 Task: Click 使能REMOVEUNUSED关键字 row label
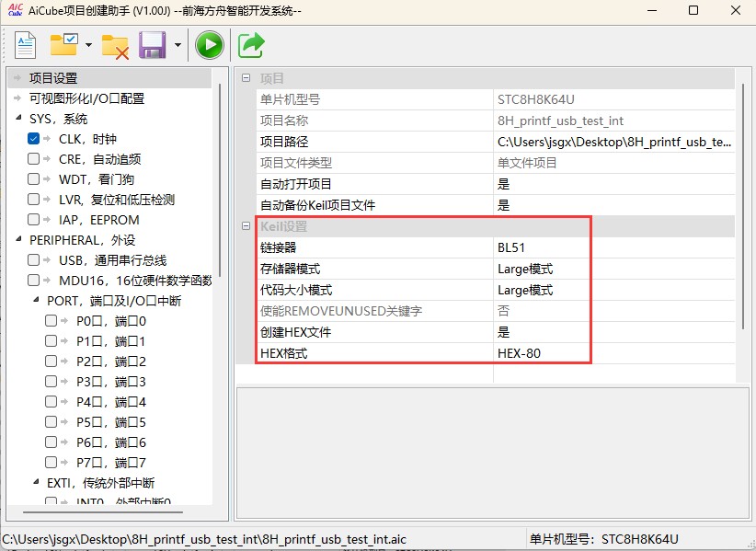pyautogui.click(x=341, y=311)
